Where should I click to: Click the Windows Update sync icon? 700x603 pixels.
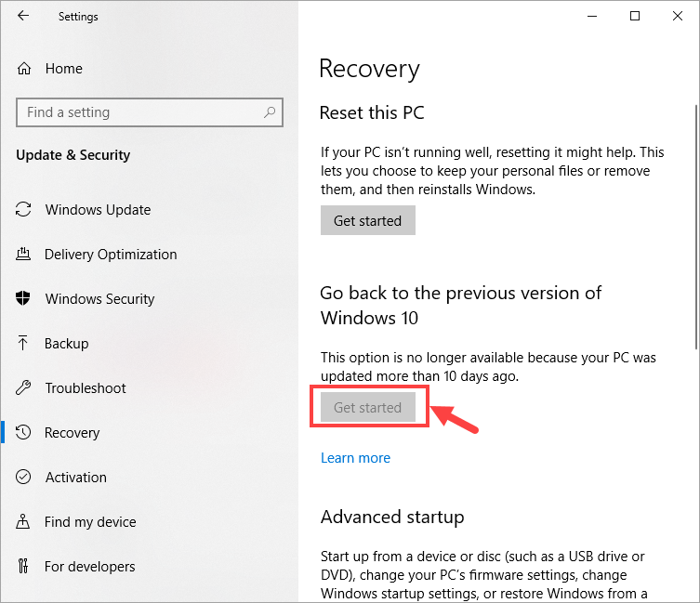click(23, 209)
